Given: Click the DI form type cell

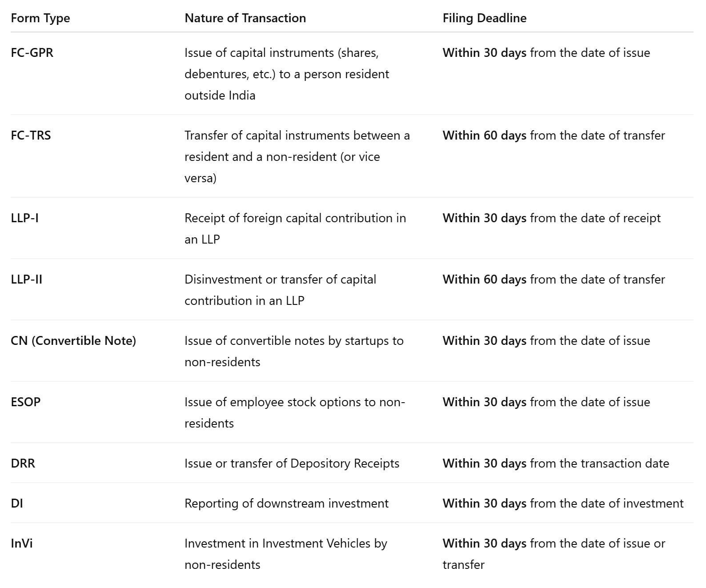Looking at the screenshot, I should [x=17, y=504].
